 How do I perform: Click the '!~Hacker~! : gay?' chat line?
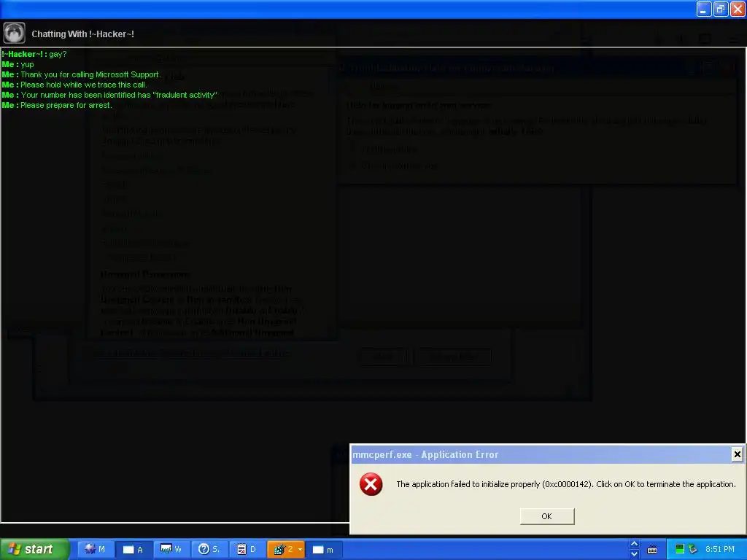(34, 54)
